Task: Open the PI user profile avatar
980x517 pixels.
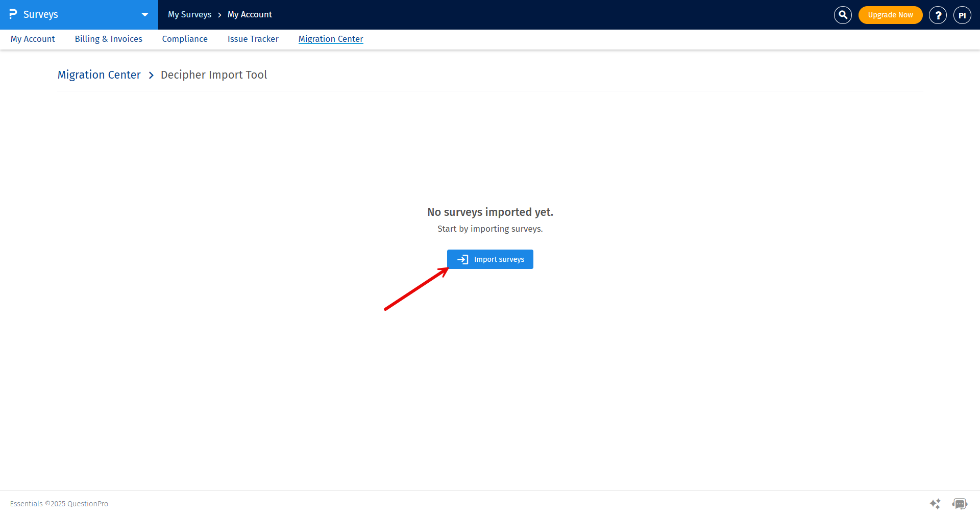Action: tap(962, 15)
